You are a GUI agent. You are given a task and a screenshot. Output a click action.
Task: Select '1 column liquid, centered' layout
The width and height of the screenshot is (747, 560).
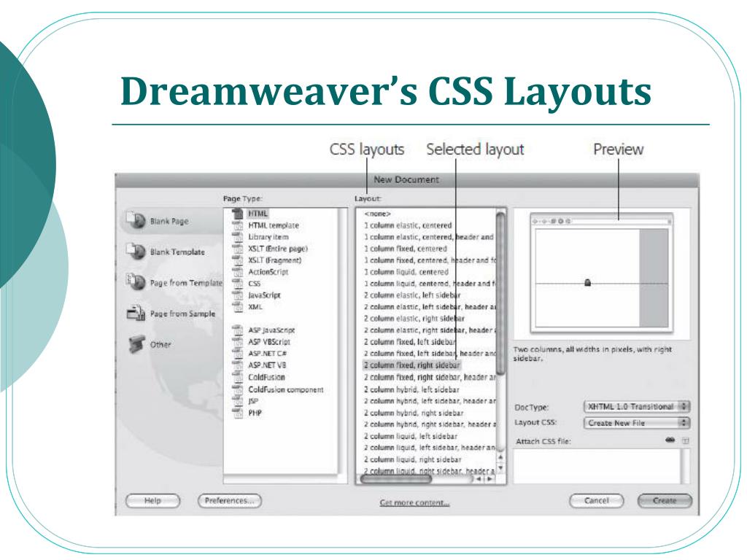pos(406,272)
